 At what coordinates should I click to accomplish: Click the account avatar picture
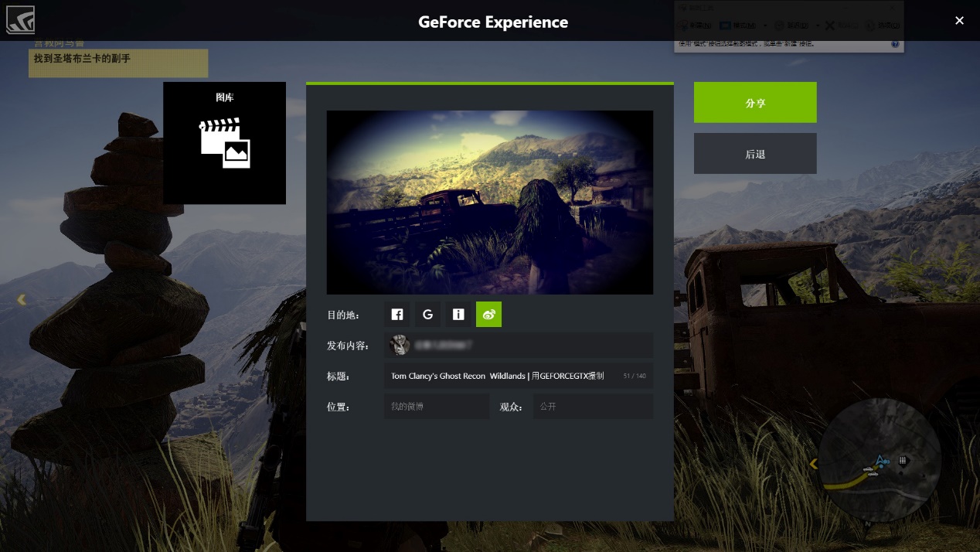(400, 345)
